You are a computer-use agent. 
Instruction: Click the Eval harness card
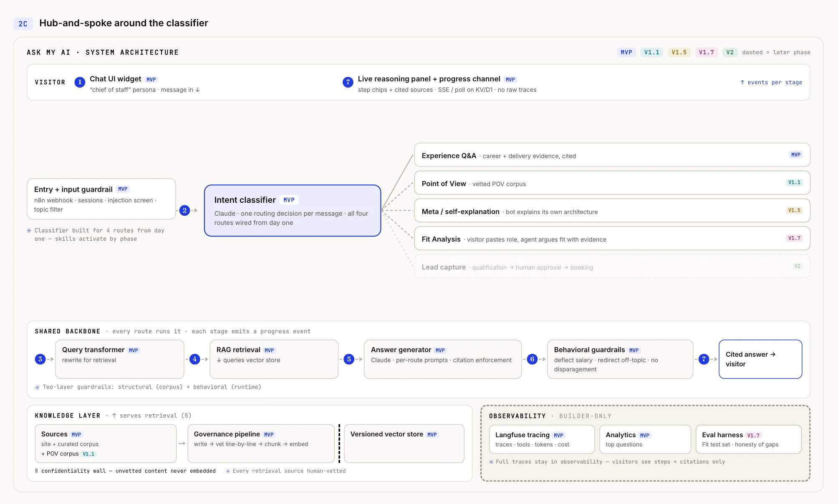[x=749, y=439]
